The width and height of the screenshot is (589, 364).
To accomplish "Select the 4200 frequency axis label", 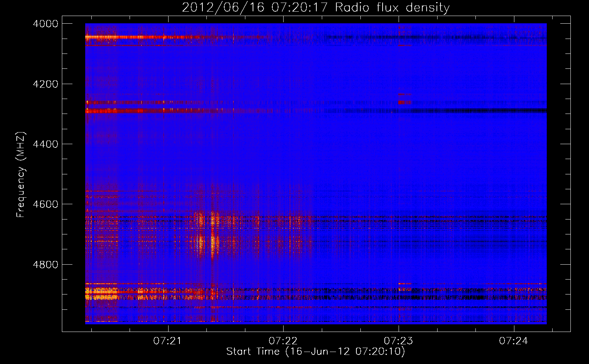I will pyautogui.click(x=46, y=84).
